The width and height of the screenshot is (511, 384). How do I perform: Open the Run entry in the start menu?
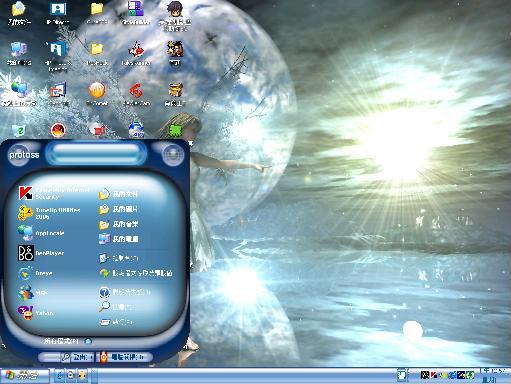tap(116, 322)
